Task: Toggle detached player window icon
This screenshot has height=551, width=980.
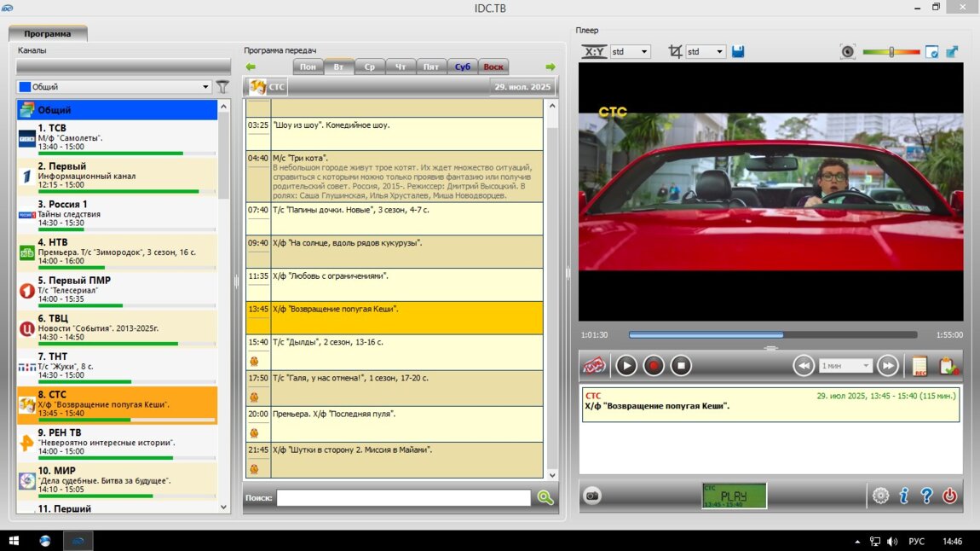Action: pyautogui.click(x=951, y=52)
